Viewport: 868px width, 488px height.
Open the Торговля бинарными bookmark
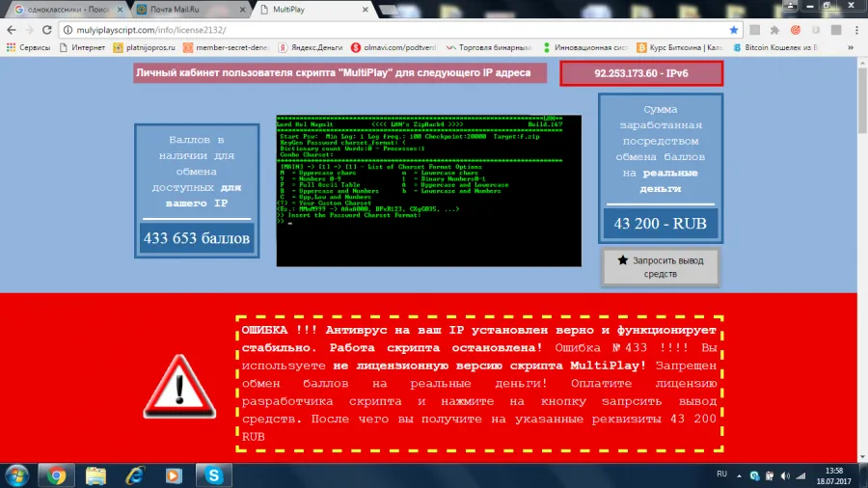tap(489, 47)
